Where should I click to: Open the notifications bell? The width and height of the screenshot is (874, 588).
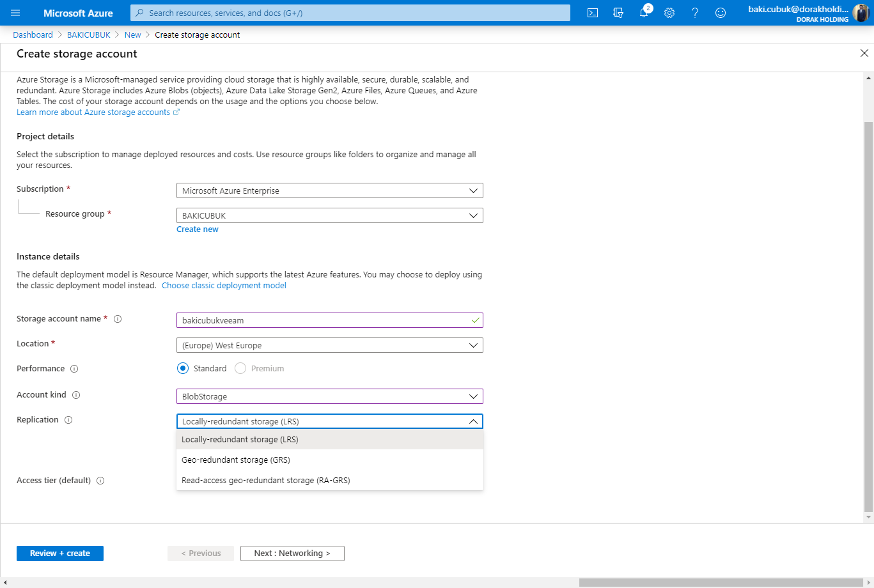click(644, 13)
